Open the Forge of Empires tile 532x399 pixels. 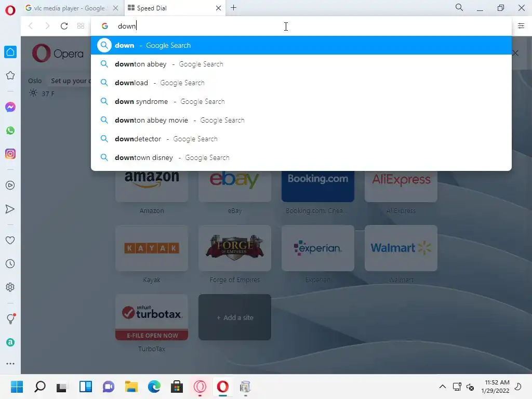point(235,248)
